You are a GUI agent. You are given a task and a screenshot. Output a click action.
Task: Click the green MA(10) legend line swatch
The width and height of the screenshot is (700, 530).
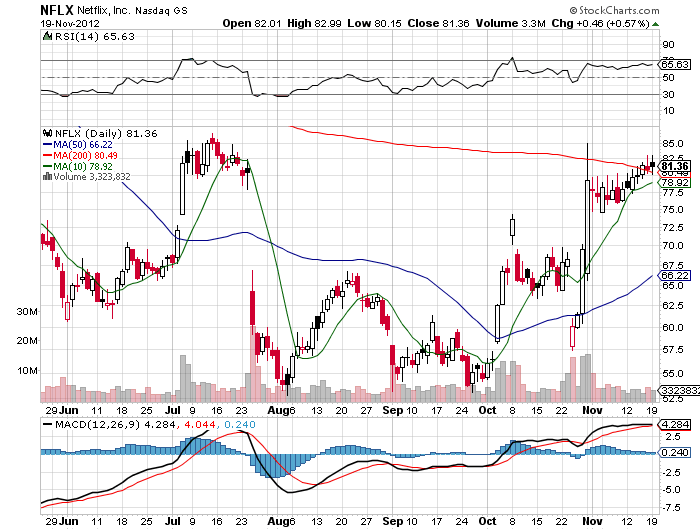coord(47,166)
